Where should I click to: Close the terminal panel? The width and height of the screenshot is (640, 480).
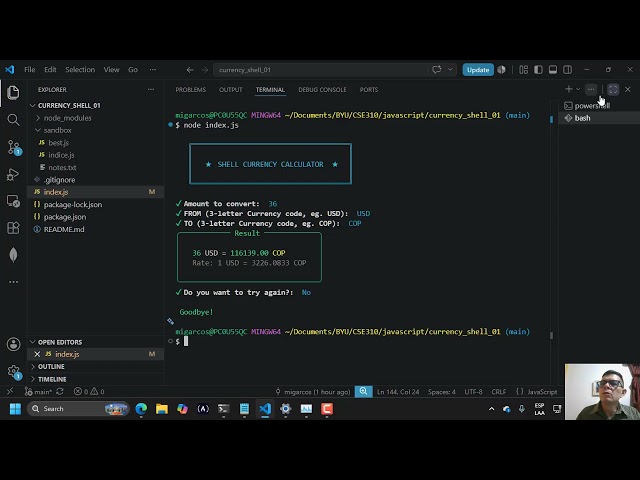(628, 89)
